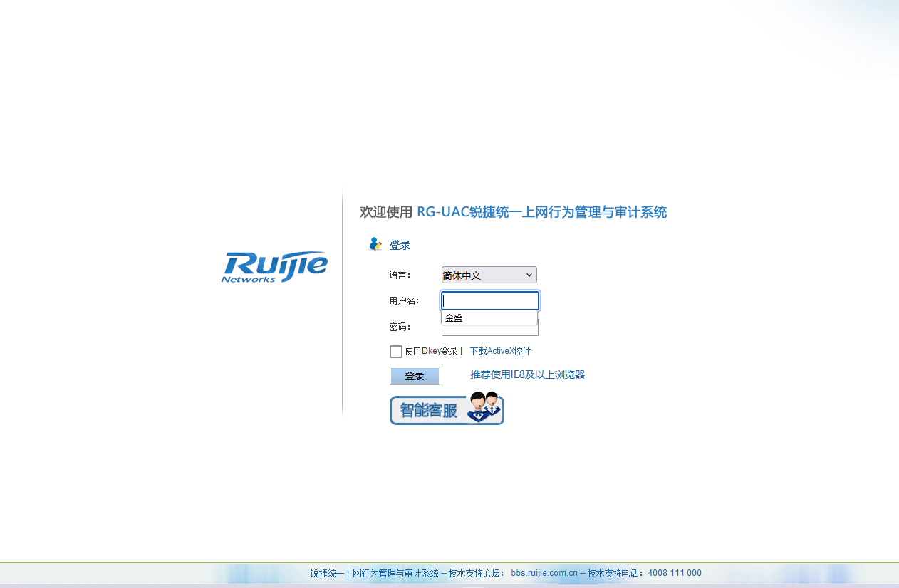
Task: Click the 登录 login button
Action: [415, 376]
